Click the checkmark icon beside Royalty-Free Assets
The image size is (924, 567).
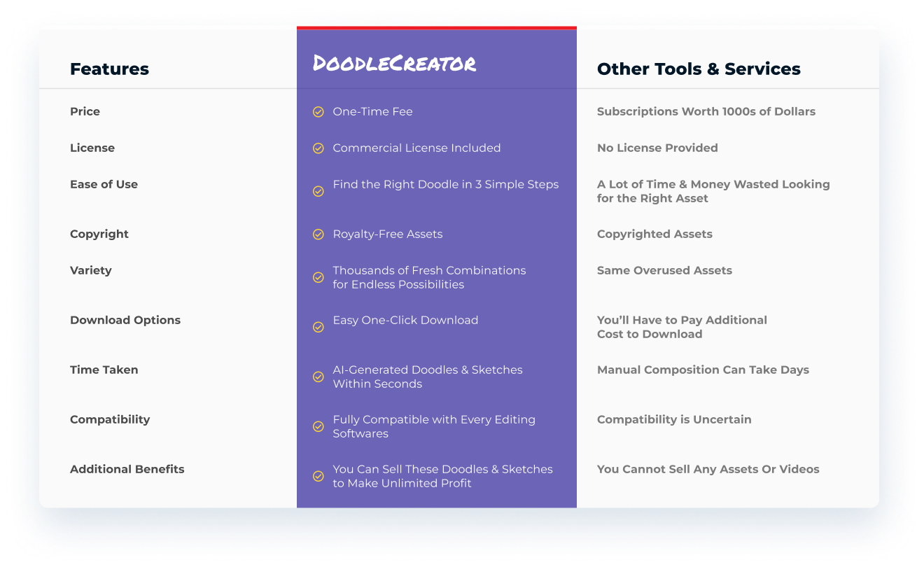tap(318, 234)
